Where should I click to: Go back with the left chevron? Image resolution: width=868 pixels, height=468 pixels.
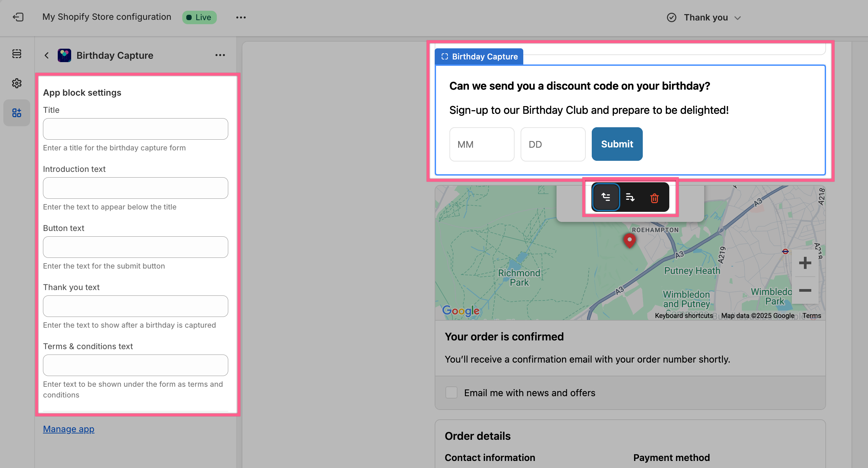pyautogui.click(x=47, y=55)
